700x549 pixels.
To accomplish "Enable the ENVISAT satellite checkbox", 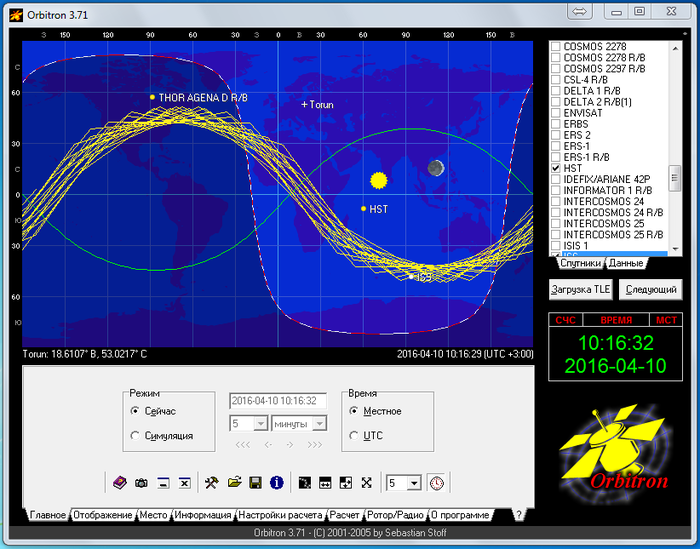I will point(556,113).
